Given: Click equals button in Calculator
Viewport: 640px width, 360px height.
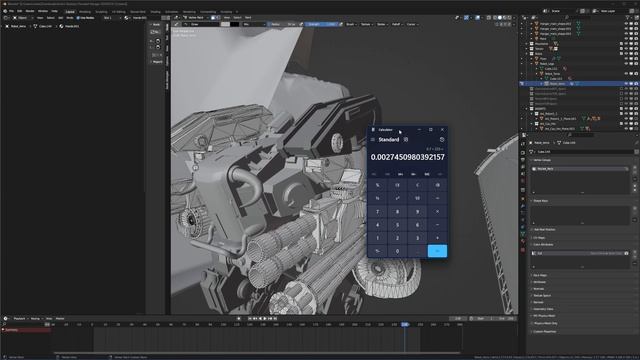Looking at the screenshot, I should tap(437, 251).
